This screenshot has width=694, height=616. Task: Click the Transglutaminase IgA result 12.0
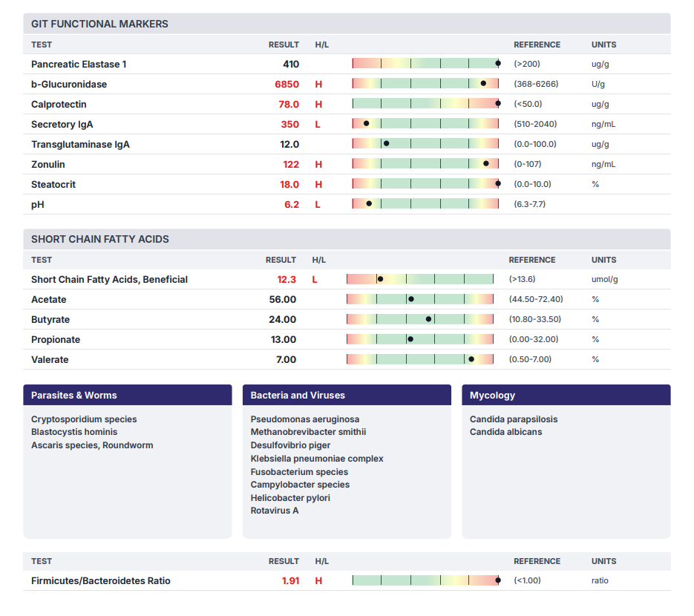point(289,144)
